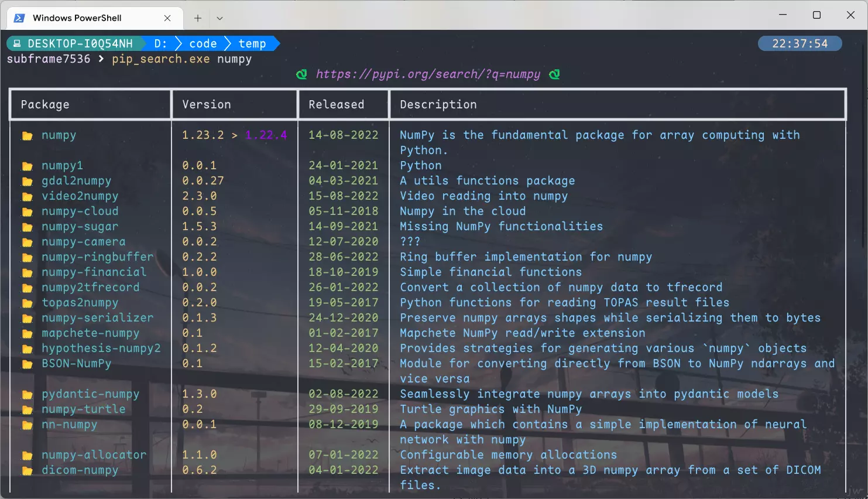Click the folder icon beside numpy1
Viewport: 868px width, 499px height.
coord(27,166)
